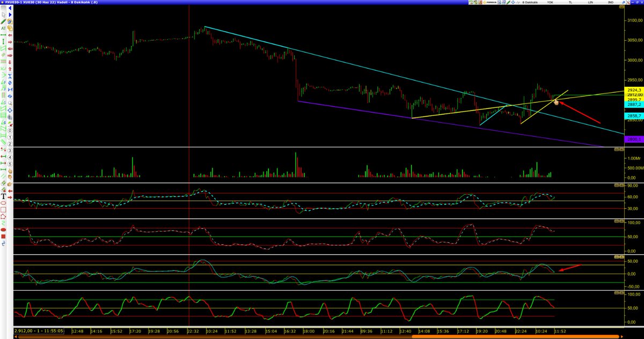The height and width of the screenshot is (339, 644).
Task: Click the numbered circle 4 icon
Action: click(10, 157)
